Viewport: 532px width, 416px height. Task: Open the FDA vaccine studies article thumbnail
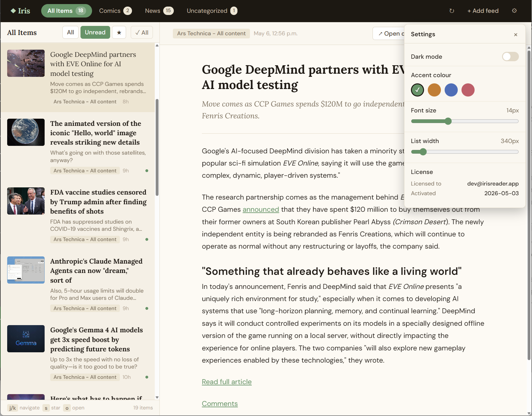coord(26,201)
